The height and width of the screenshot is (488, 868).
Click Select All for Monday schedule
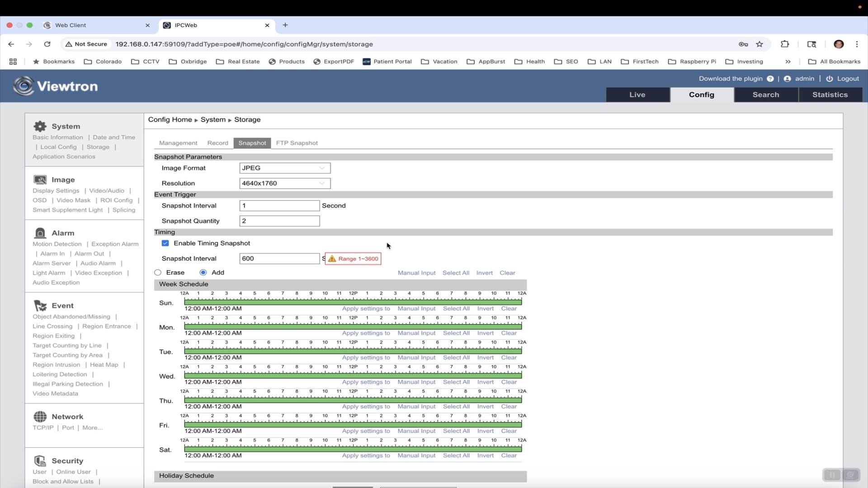(x=456, y=333)
